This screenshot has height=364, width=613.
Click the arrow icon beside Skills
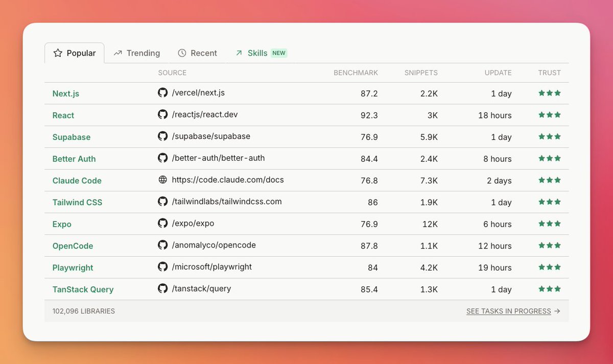click(239, 53)
